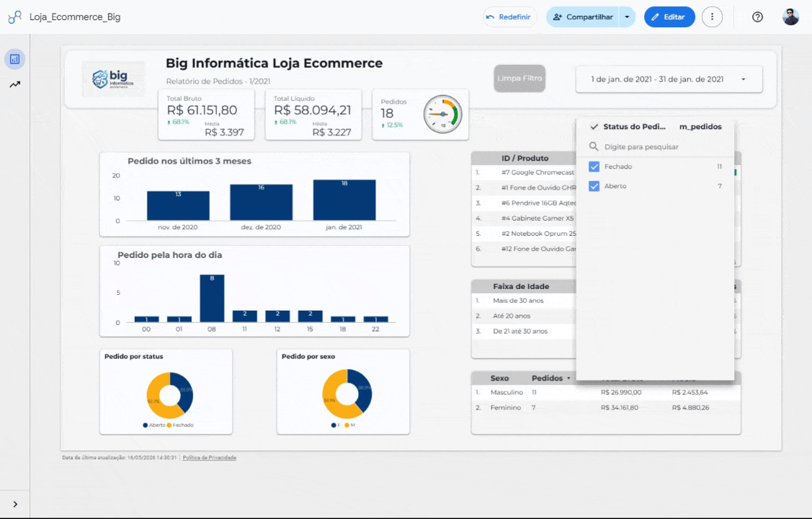Click the Compartilhar share button
The image size is (812, 519).
(x=583, y=17)
